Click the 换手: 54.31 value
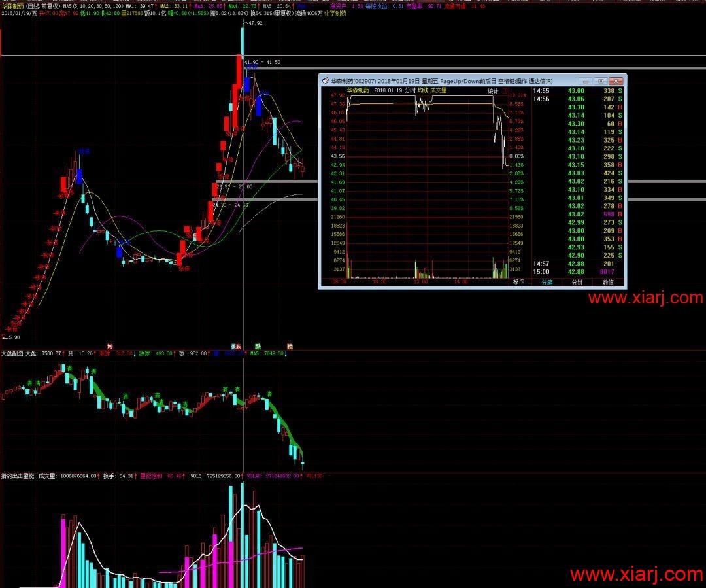706x588 pixels. 118,476
